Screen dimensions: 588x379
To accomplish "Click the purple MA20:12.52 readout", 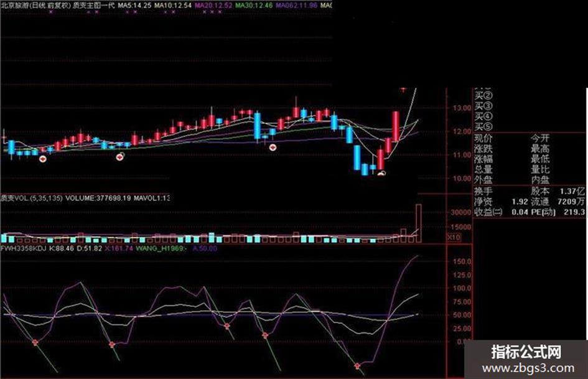I will coord(213,6).
